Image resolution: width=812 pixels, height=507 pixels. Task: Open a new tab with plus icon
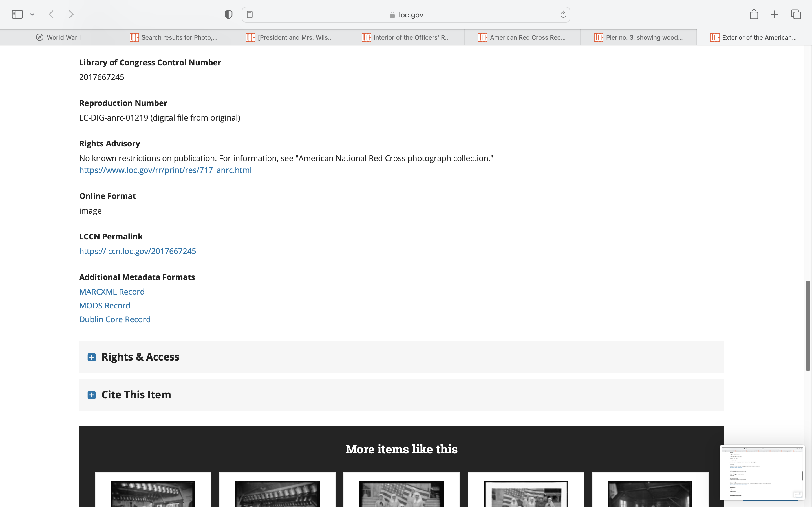(x=775, y=14)
